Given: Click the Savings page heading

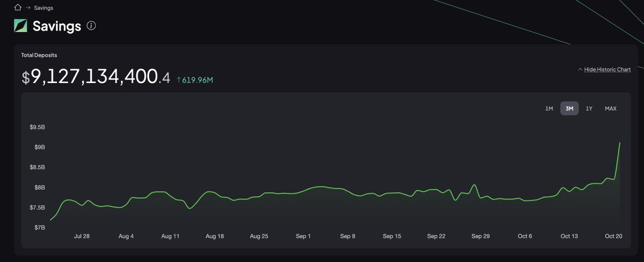Looking at the screenshot, I should point(57,26).
